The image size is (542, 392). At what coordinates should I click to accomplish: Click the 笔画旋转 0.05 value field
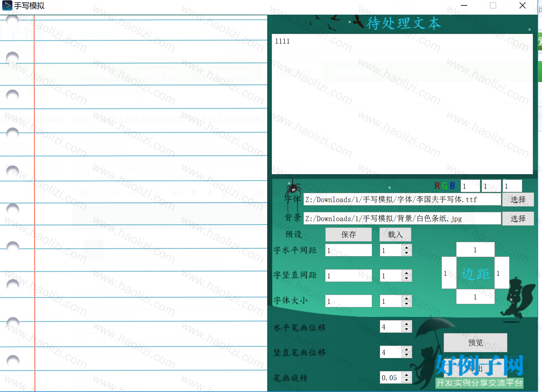pyautogui.click(x=391, y=378)
